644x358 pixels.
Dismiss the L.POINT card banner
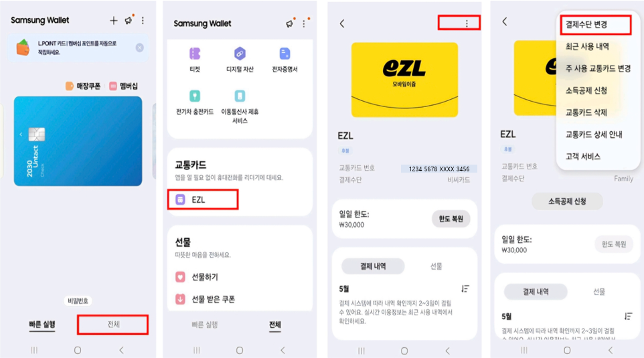click(x=140, y=48)
